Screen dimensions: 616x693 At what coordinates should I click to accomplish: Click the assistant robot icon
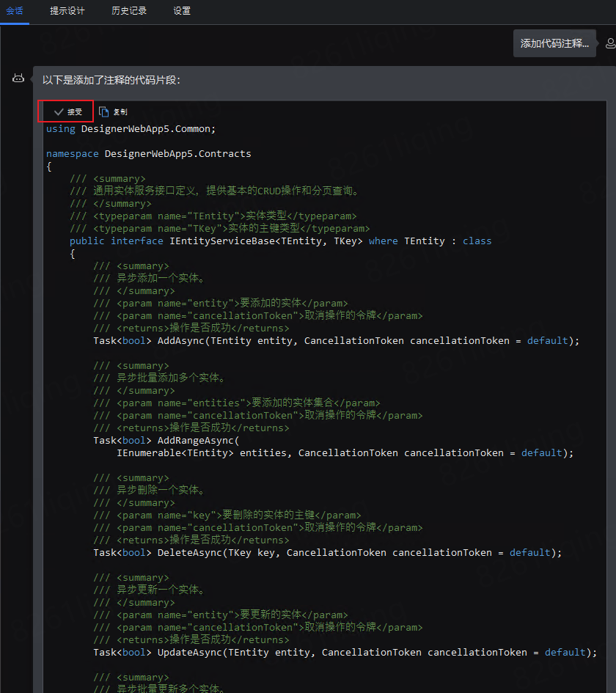tap(18, 78)
